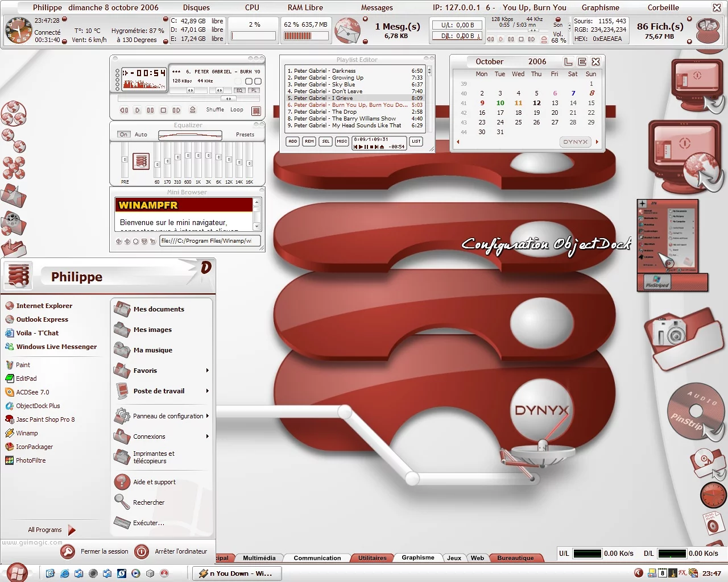Eject button in Winamp main window
The height and width of the screenshot is (582, 728).
(192, 110)
